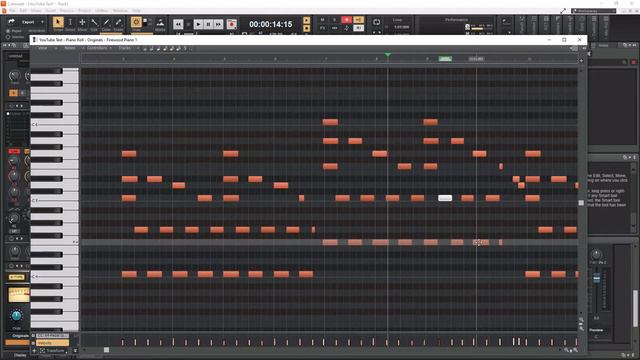Click the upper orange button beside the timecode
640x360 pixels.
[x=307, y=20]
